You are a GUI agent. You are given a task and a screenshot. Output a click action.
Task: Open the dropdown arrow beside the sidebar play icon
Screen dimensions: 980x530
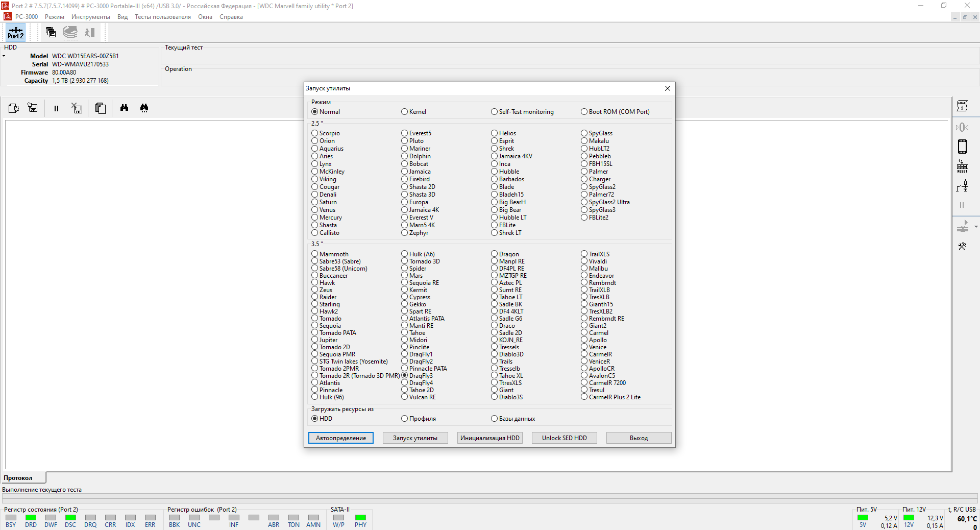(x=976, y=226)
